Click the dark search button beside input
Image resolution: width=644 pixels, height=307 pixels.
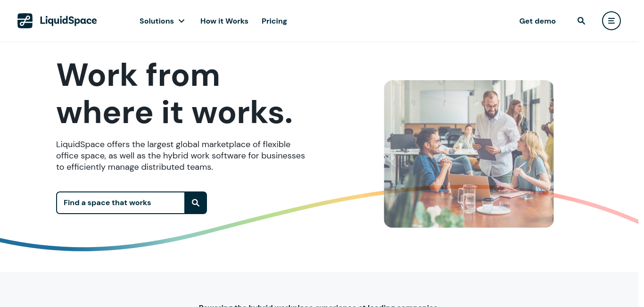pyautogui.click(x=196, y=203)
